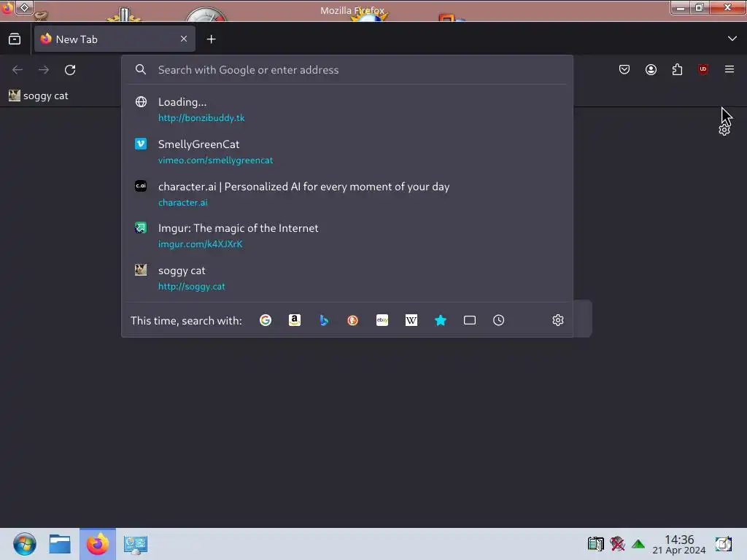
Task: Close the New Tab tab
Action: pyautogui.click(x=184, y=39)
